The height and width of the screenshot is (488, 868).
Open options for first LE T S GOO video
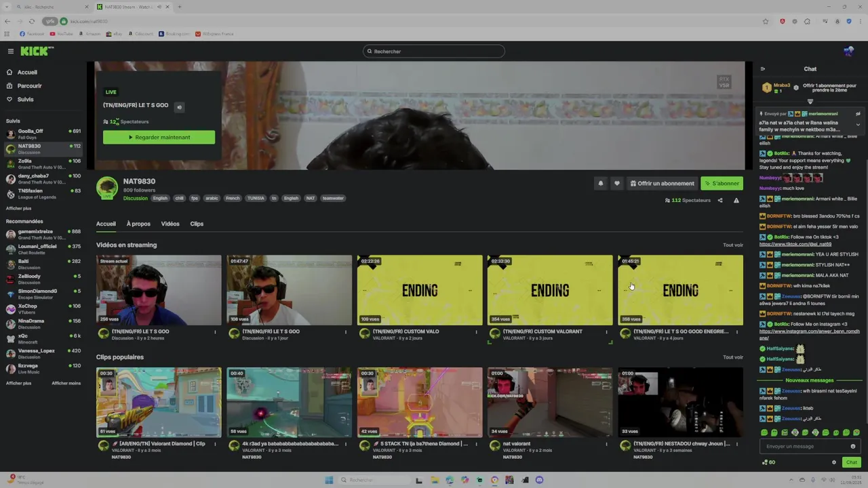tap(216, 332)
